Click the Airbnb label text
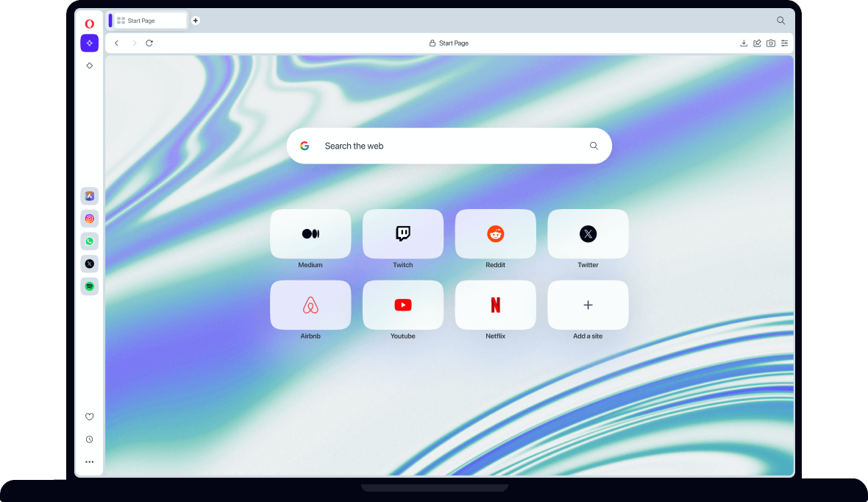 (310, 336)
